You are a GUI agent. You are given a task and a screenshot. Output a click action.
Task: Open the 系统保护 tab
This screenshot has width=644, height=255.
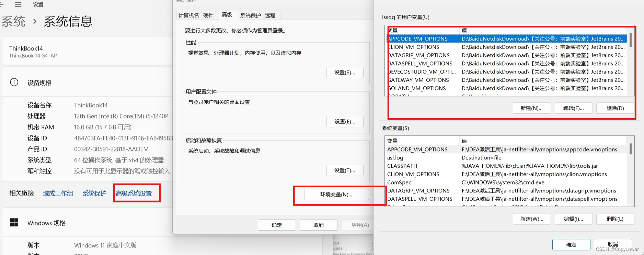click(250, 15)
